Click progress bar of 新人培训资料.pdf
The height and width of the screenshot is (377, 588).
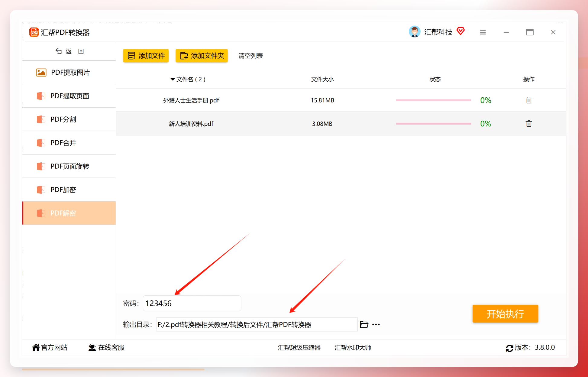[434, 124]
